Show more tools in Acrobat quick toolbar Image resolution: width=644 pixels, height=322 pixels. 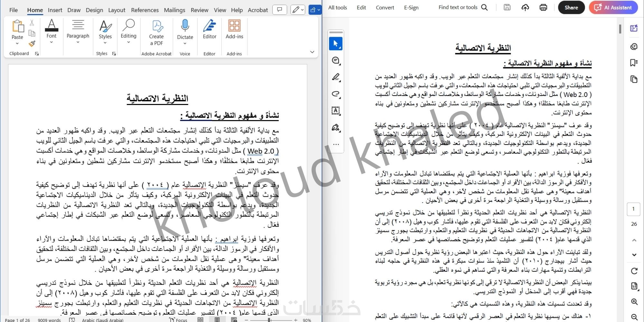(x=336, y=144)
